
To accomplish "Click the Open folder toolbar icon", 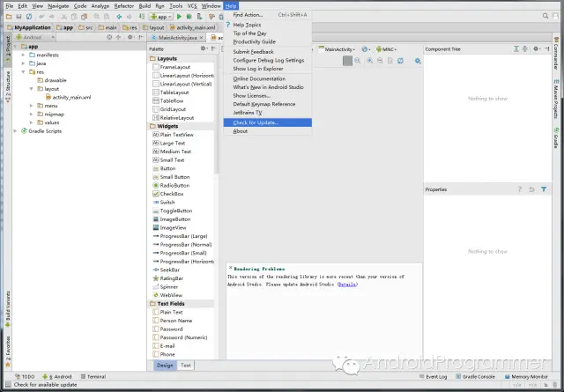I will coord(9,17).
